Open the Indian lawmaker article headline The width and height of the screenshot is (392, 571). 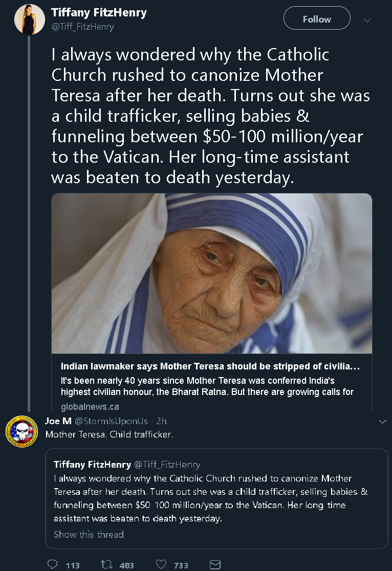210,366
